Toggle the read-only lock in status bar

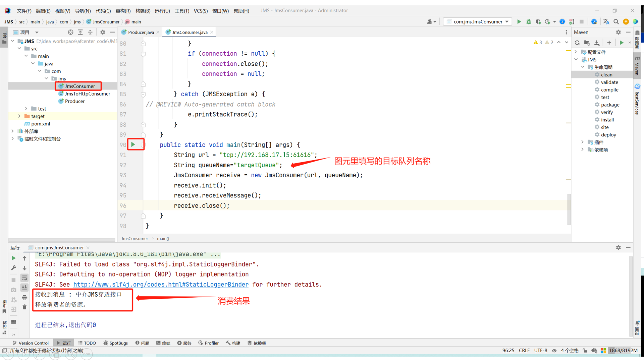click(x=585, y=351)
